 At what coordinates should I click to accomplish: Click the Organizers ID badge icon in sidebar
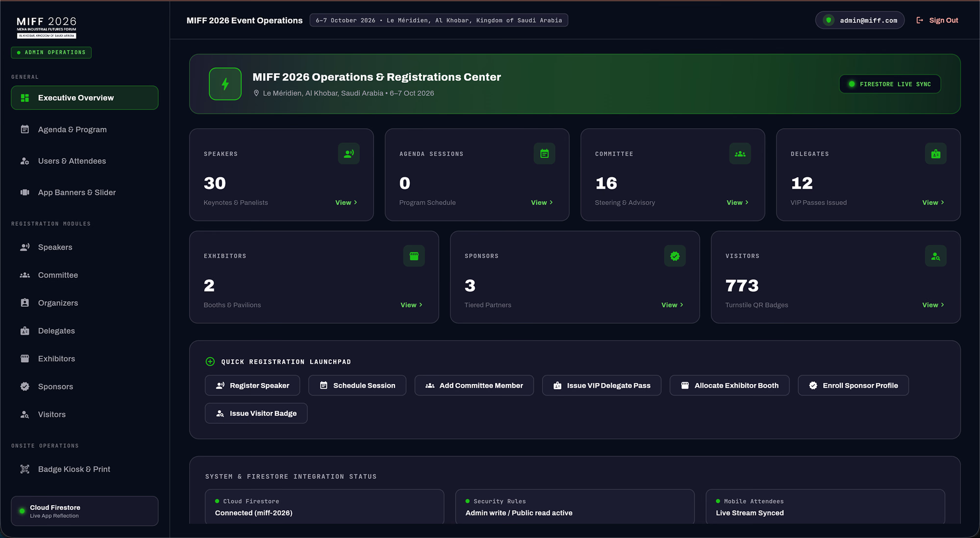coord(24,303)
